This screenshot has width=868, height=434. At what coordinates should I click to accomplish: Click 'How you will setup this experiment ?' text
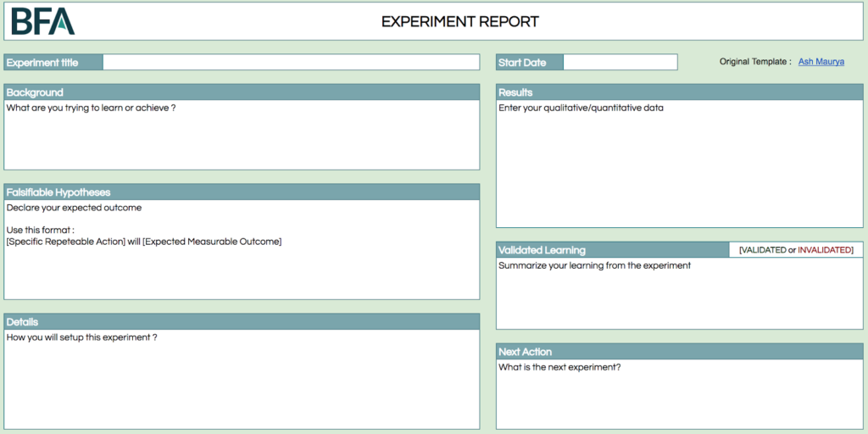pos(82,337)
